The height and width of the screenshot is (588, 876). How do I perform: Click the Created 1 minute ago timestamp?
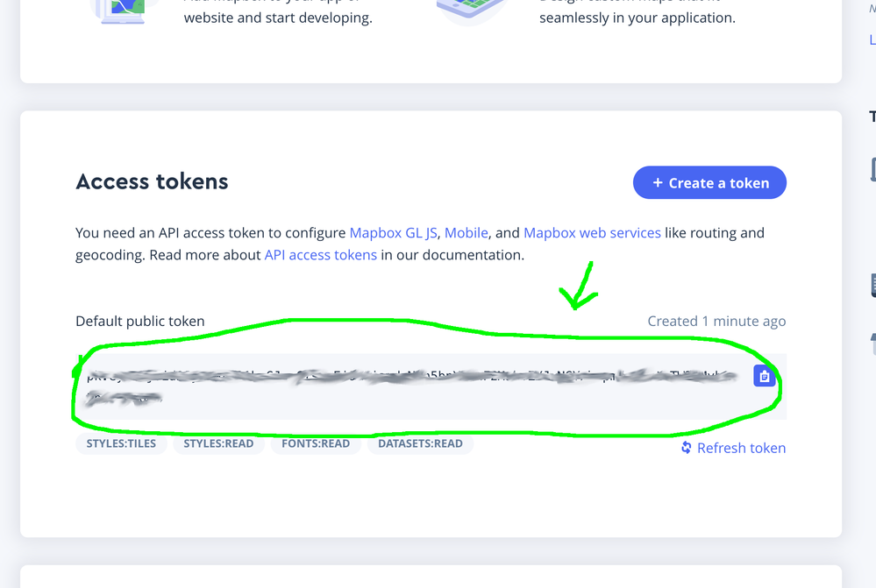pos(716,321)
